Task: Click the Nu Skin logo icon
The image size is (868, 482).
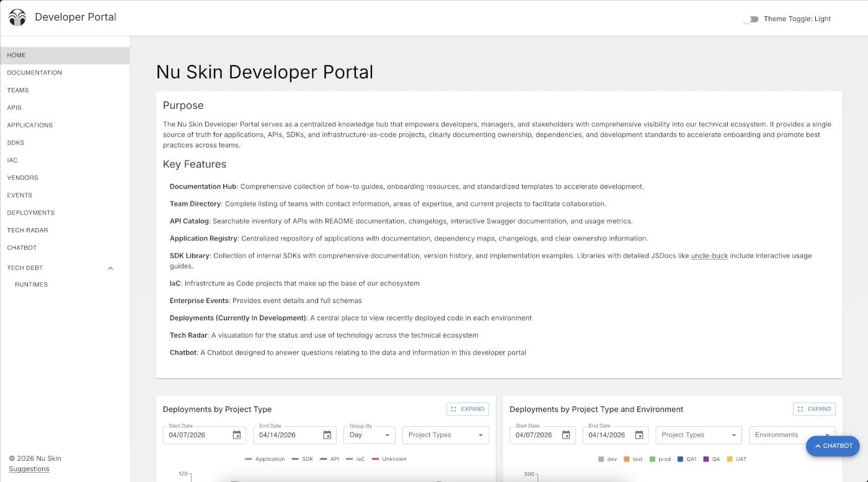Action: (17, 17)
